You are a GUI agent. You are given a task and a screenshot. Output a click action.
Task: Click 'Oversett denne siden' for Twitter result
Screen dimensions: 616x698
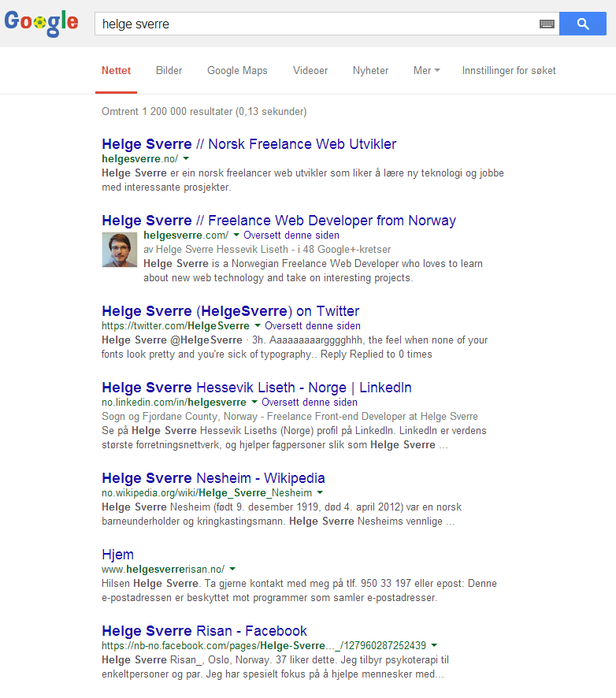pyautogui.click(x=313, y=326)
